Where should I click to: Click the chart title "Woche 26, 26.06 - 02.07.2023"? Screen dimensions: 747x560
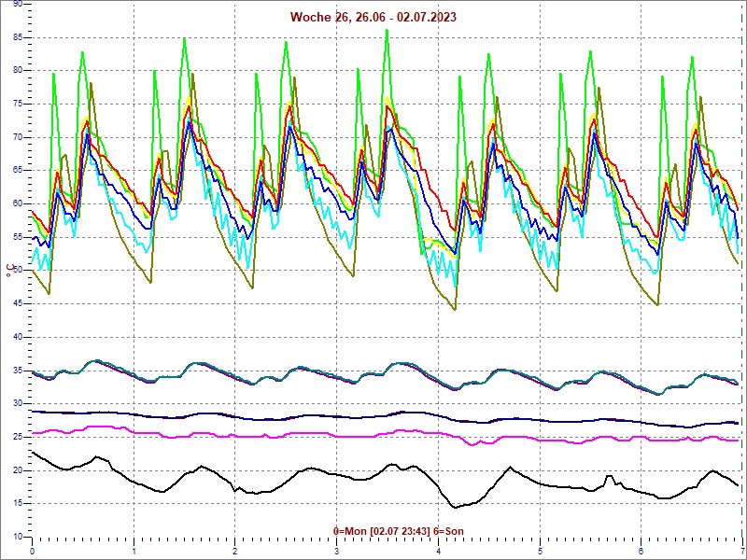tap(373, 17)
